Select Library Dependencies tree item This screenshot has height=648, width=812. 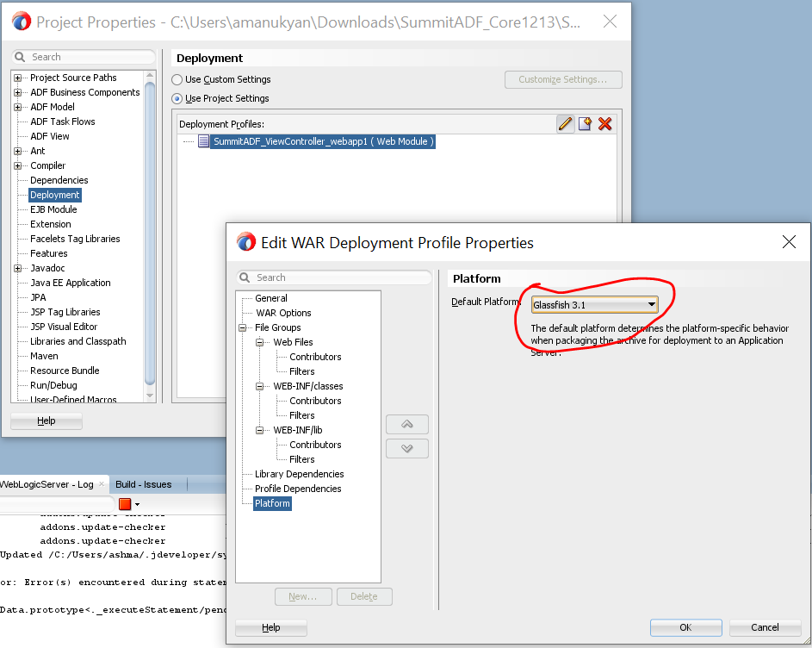[300, 474]
